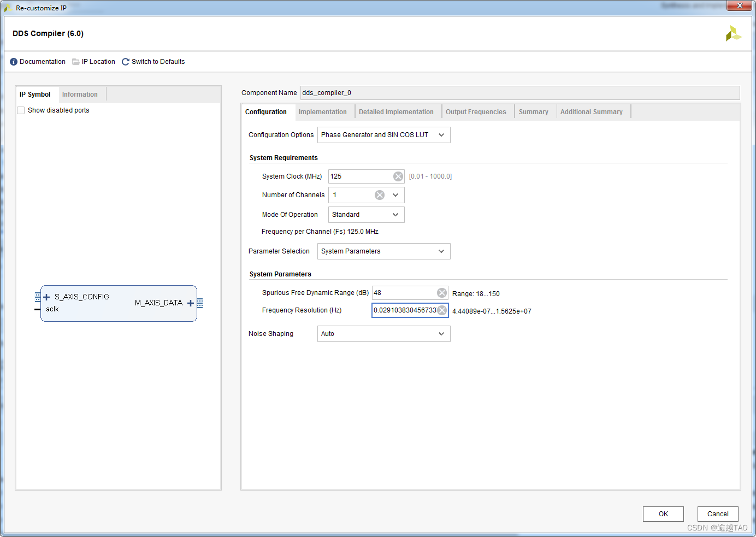Viewport: 756px width, 537px height.
Task: Switch to the Implementation tab
Action: 323,112
